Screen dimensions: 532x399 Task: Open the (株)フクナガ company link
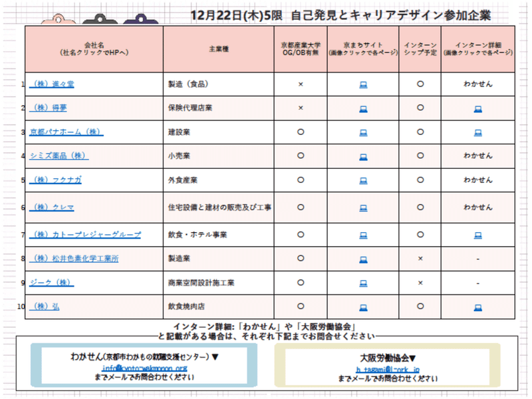click(55, 180)
